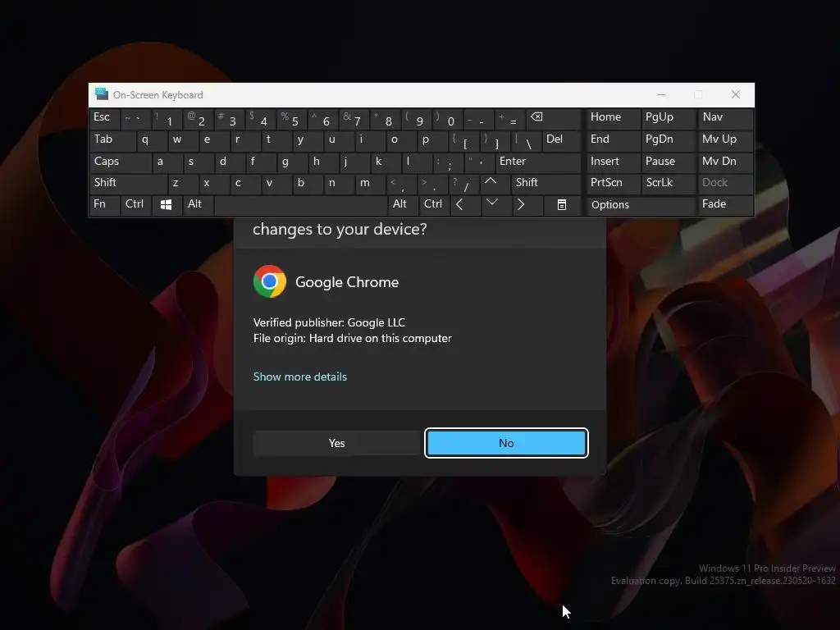Click the PgUp key
Screen dimensions: 840x630
tap(668, 118)
